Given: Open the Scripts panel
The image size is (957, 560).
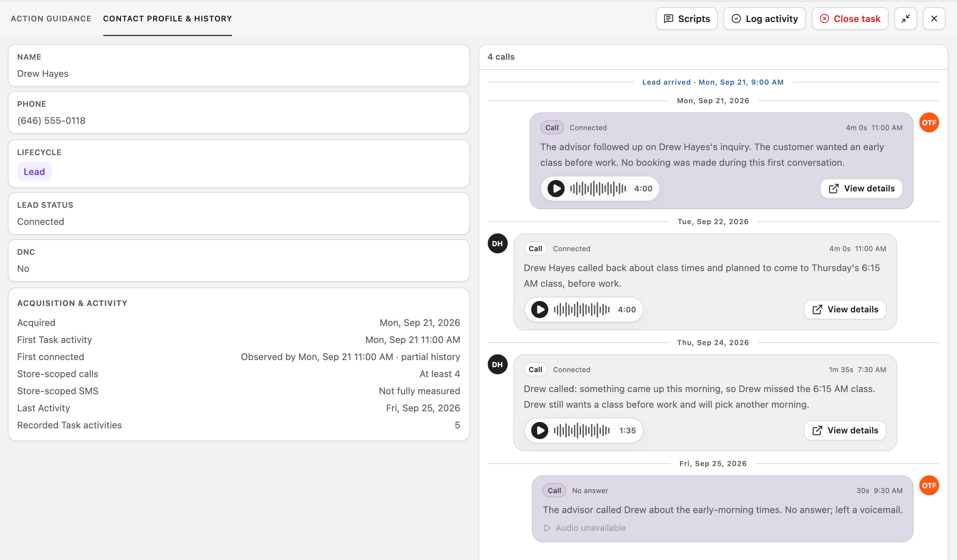Looking at the screenshot, I should coord(687,19).
